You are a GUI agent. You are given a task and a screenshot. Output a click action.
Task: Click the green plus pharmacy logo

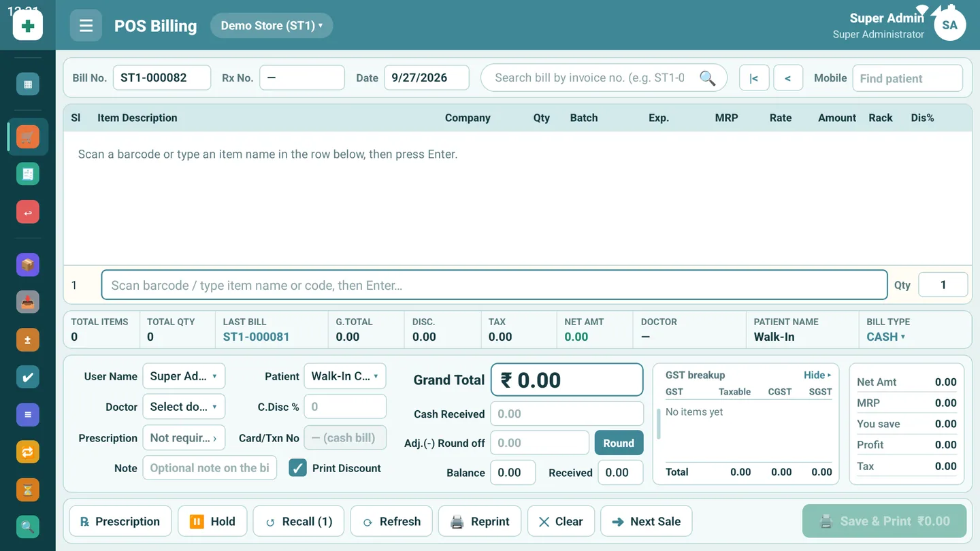pos(28,26)
